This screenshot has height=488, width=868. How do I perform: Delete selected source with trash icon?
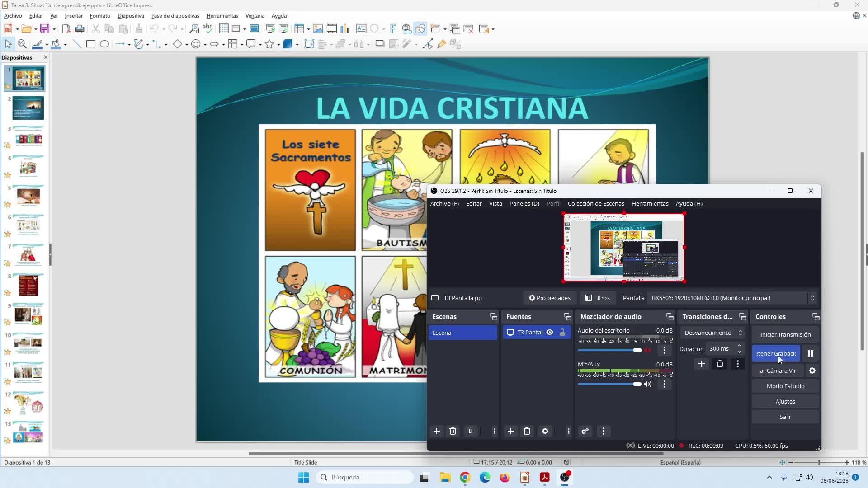point(527,431)
